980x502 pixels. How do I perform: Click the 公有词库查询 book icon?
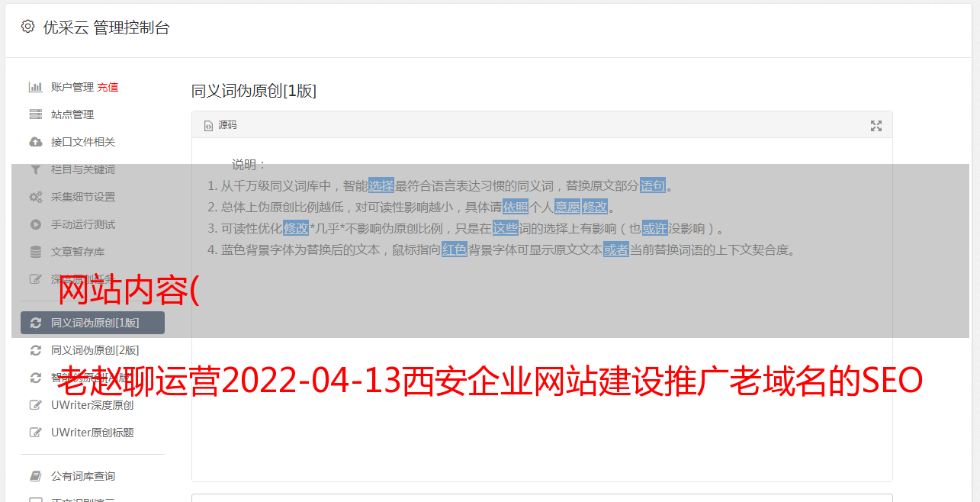(x=35, y=476)
